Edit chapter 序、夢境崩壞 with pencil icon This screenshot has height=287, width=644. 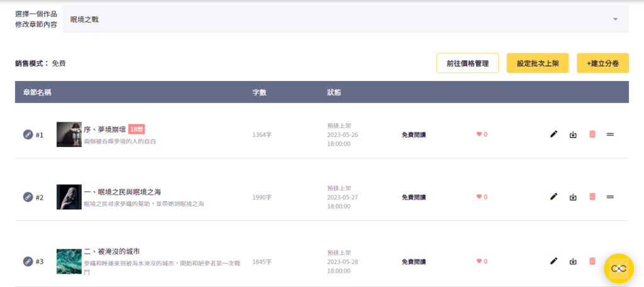(553, 134)
